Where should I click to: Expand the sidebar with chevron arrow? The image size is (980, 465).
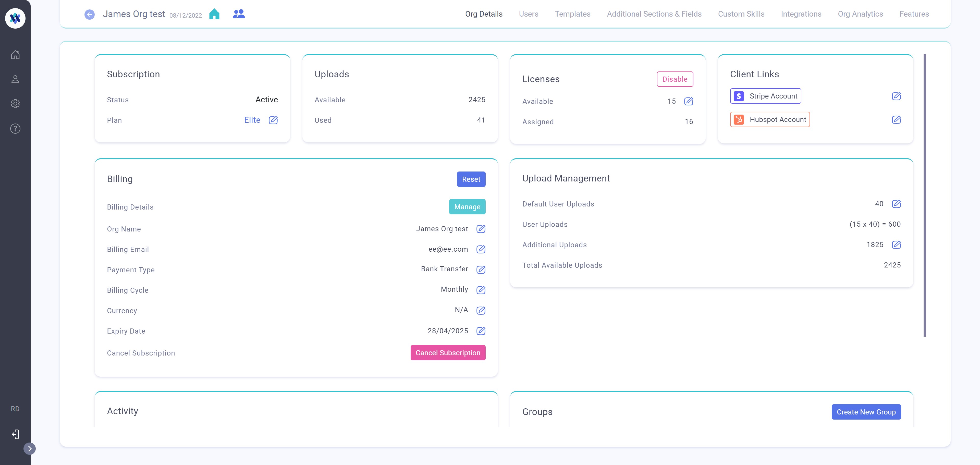point(30,449)
